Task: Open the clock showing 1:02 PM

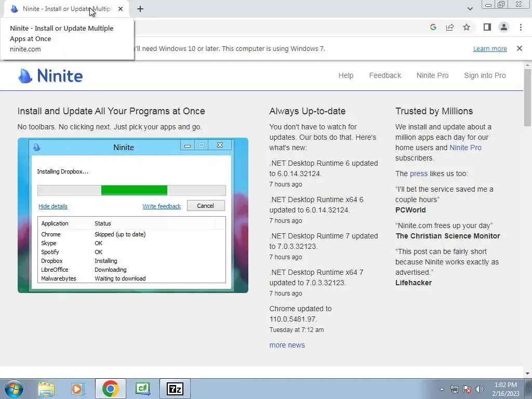Action: click(x=506, y=389)
